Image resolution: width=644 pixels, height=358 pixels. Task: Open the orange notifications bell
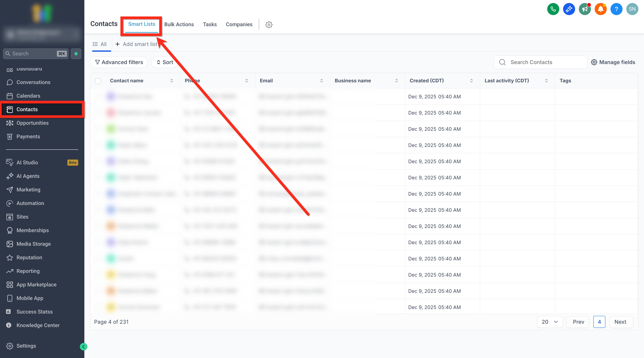click(601, 9)
